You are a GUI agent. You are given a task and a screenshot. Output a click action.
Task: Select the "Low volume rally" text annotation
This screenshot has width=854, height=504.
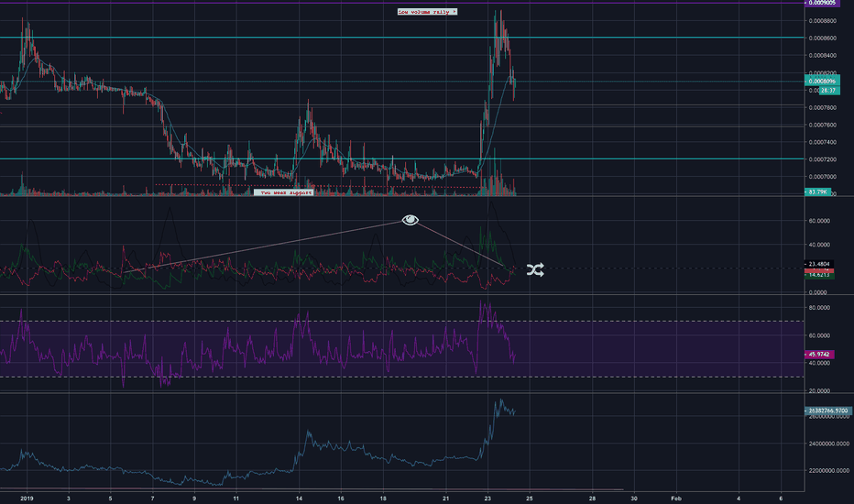[427, 11]
